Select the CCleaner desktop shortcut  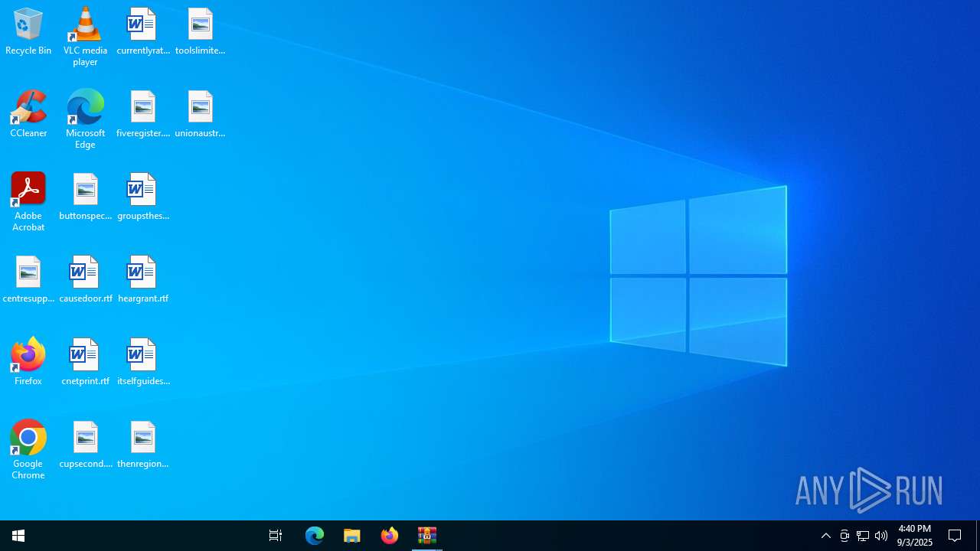pos(28,115)
